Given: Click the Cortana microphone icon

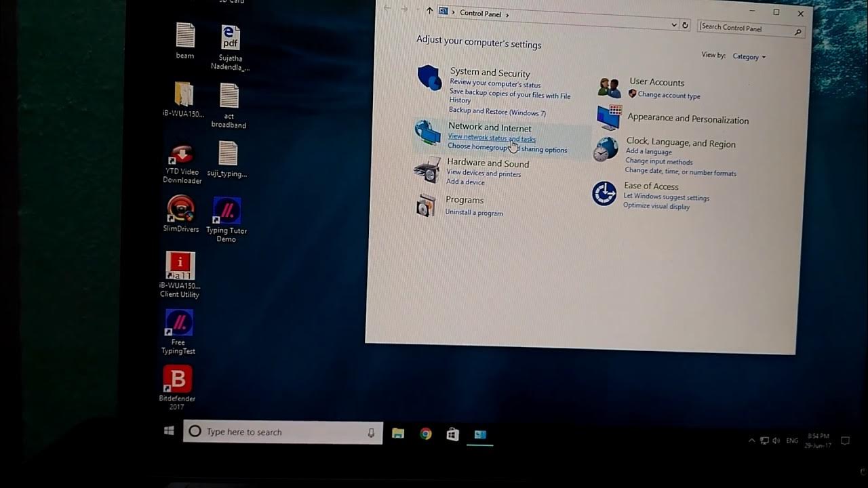Looking at the screenshot, I should click(x=371, y=432).
